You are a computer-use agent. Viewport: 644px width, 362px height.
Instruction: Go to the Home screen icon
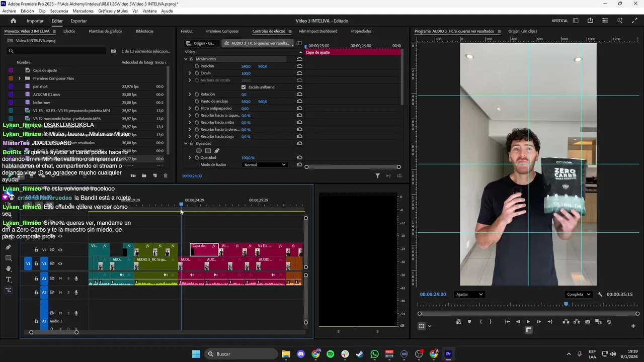pyautogui.click(x=13, y=21)
